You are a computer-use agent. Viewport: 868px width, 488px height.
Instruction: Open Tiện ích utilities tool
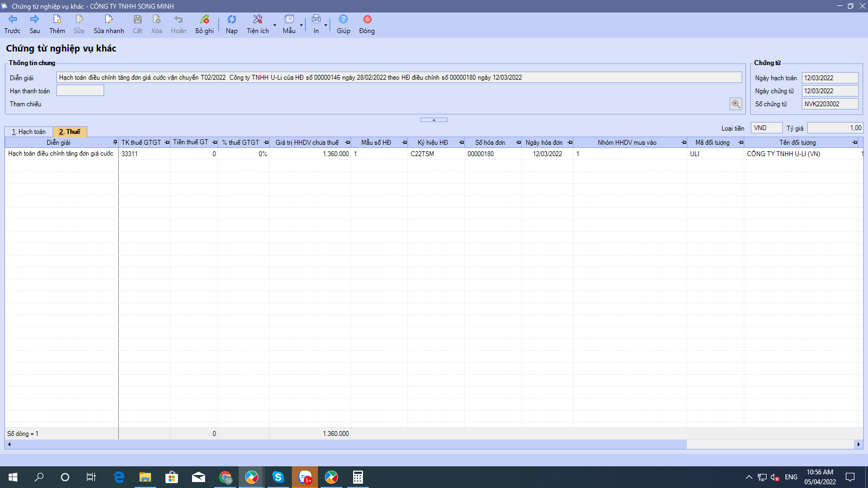coord(258,24)
